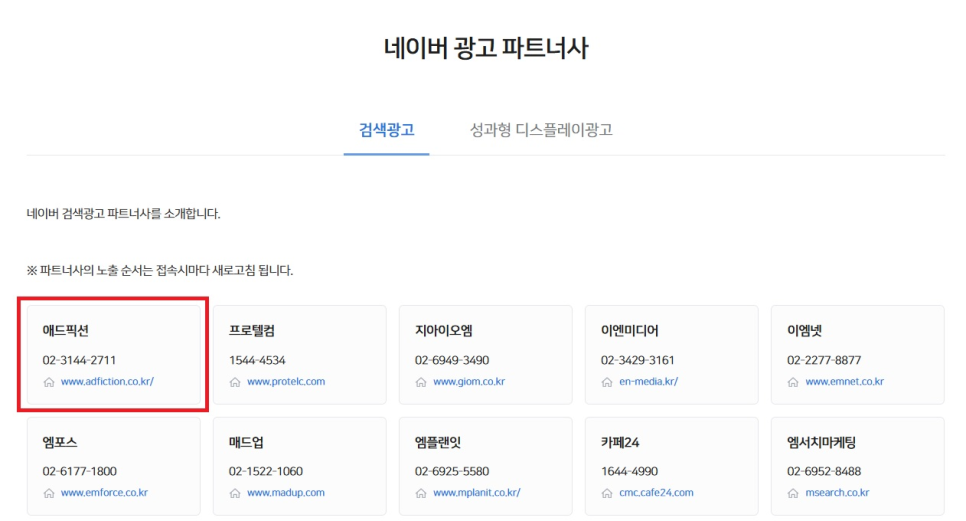Click the phone number 02-2277-8877

[824, 360]
